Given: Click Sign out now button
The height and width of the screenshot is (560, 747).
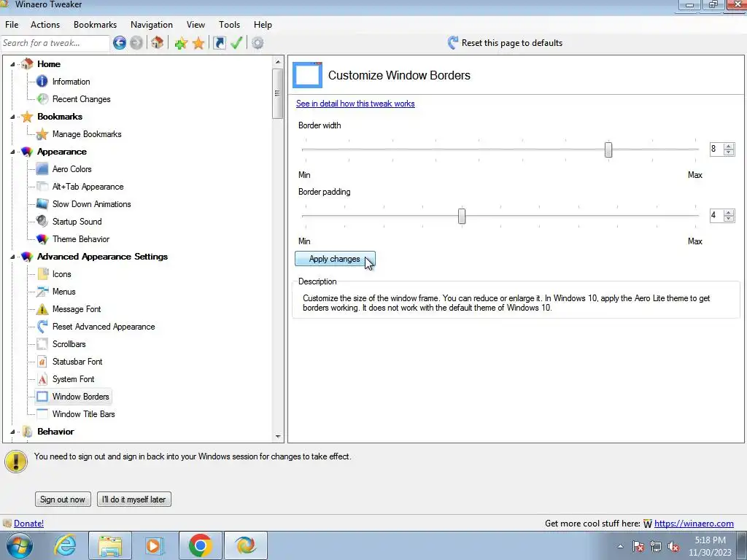Looking at the screenshot, I should [x=63, y=499].
